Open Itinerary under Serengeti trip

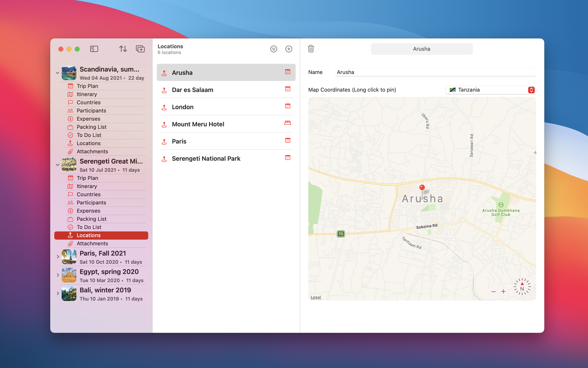click(101, 186)
